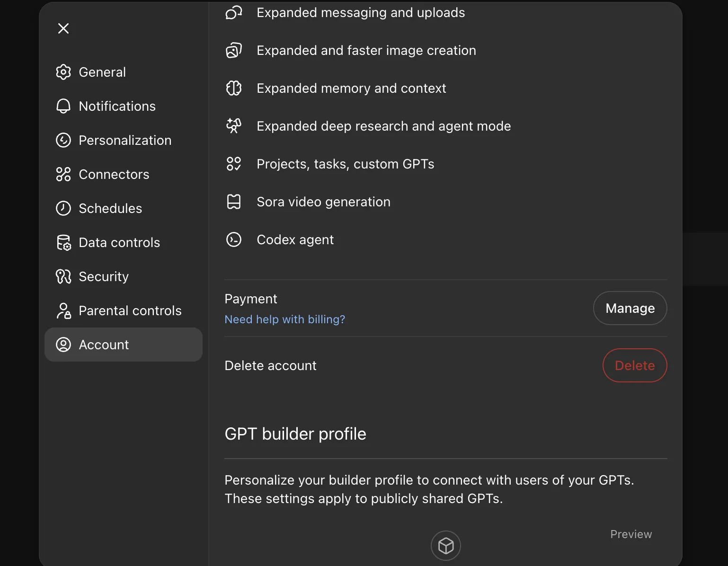Click the Connectors icon in sidebar

63,174
